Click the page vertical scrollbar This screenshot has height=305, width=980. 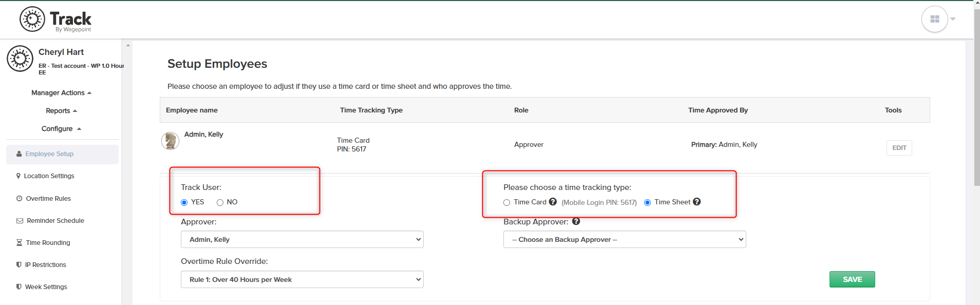(x=976, y=98)
